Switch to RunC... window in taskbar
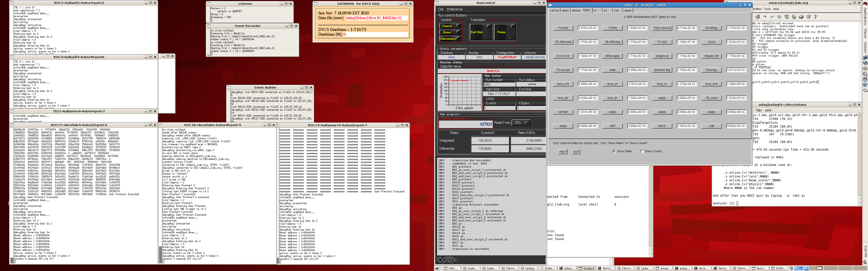This screenshot has width=868, height=271. coord(760,268)
